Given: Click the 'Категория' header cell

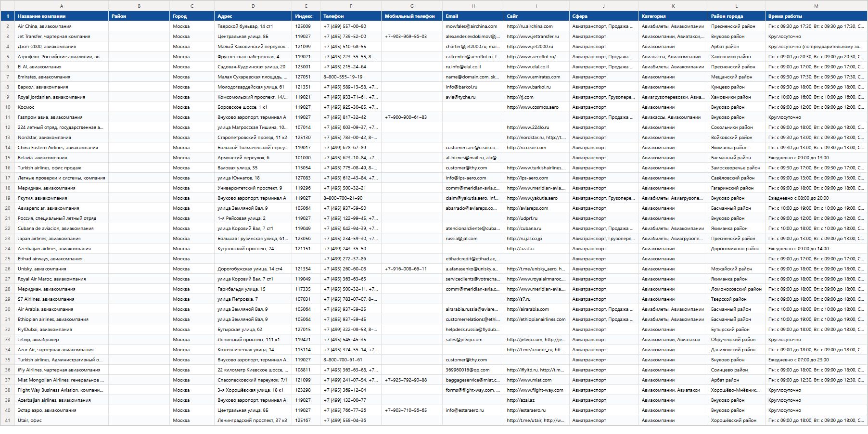Looking at the screenshot, I should [x=673, y=16].
